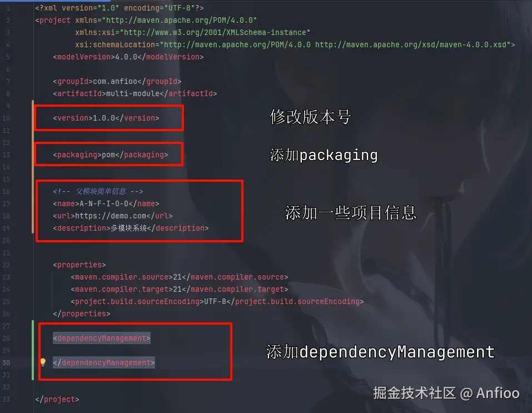Click line number 30 in gutter

coord(7,363)
